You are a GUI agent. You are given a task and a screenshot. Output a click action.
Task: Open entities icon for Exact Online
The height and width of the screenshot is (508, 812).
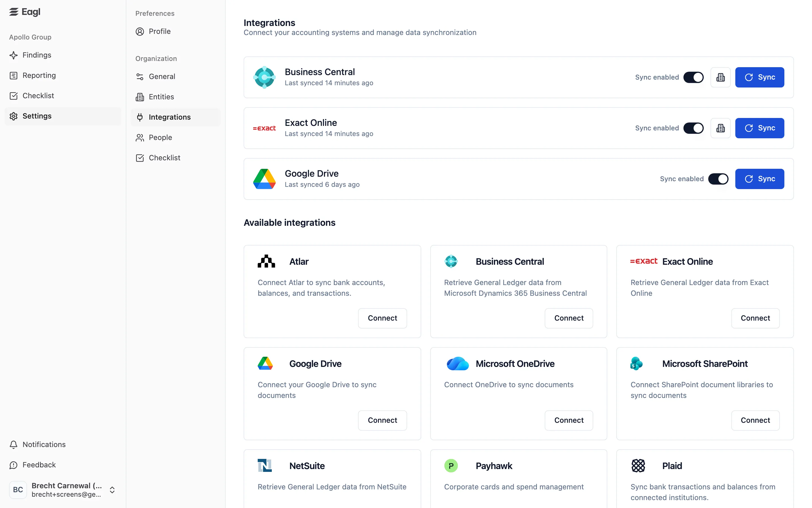point(720,128)
